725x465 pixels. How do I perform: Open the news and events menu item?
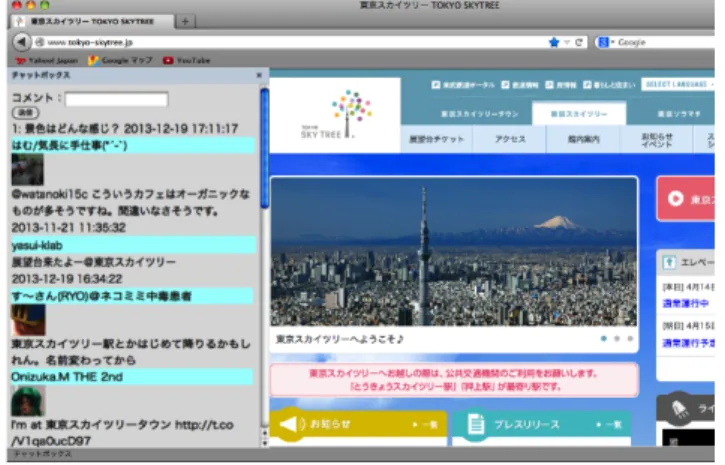657,140
